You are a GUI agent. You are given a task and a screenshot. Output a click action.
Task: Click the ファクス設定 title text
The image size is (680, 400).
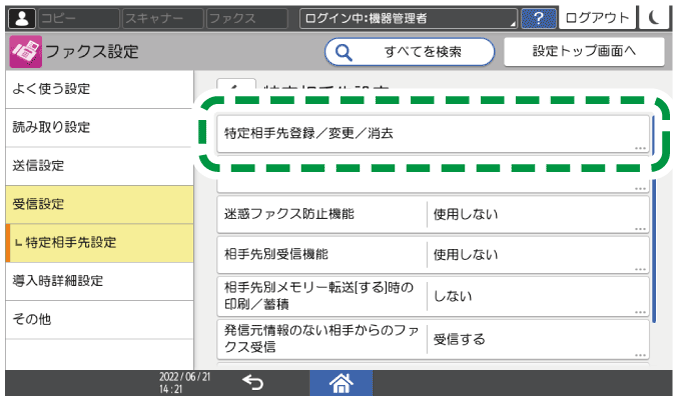[x=92, y=52]
